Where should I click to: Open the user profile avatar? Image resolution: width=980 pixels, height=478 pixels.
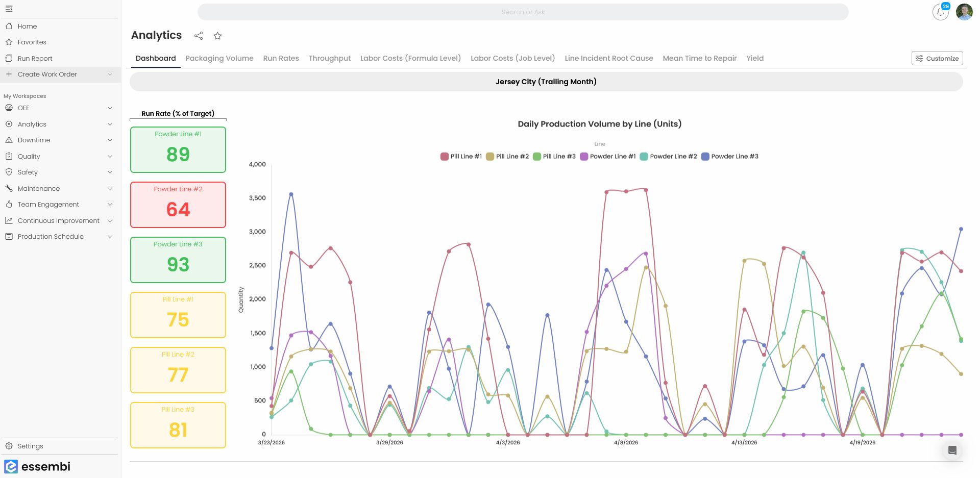point(964,12)
